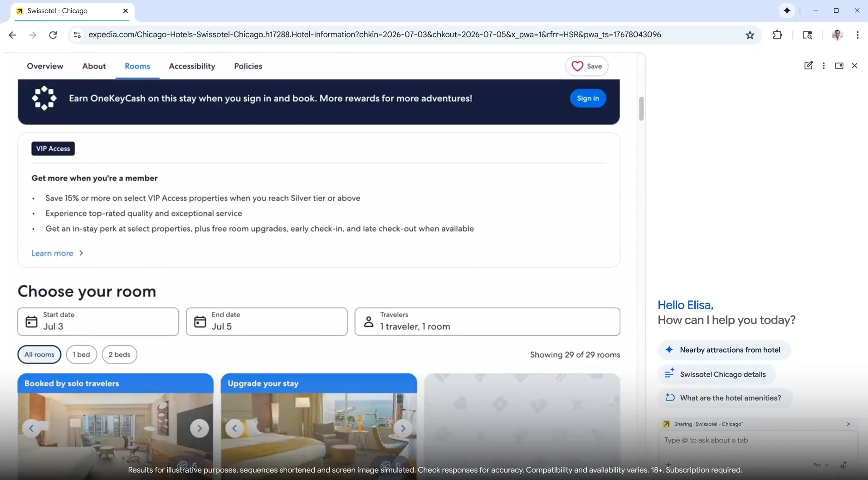Open the Extensions puzzle icon

(777, 35)
